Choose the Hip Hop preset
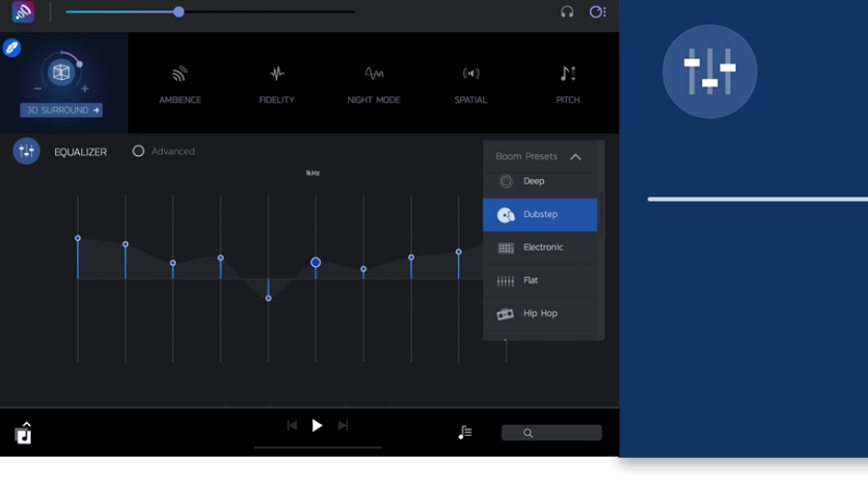Screen dimensions: 868x482 [x=540, y=313]
